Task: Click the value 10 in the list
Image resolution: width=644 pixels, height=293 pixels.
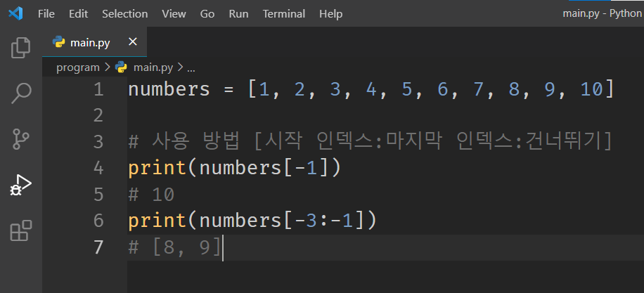Action: click(591, 89)
